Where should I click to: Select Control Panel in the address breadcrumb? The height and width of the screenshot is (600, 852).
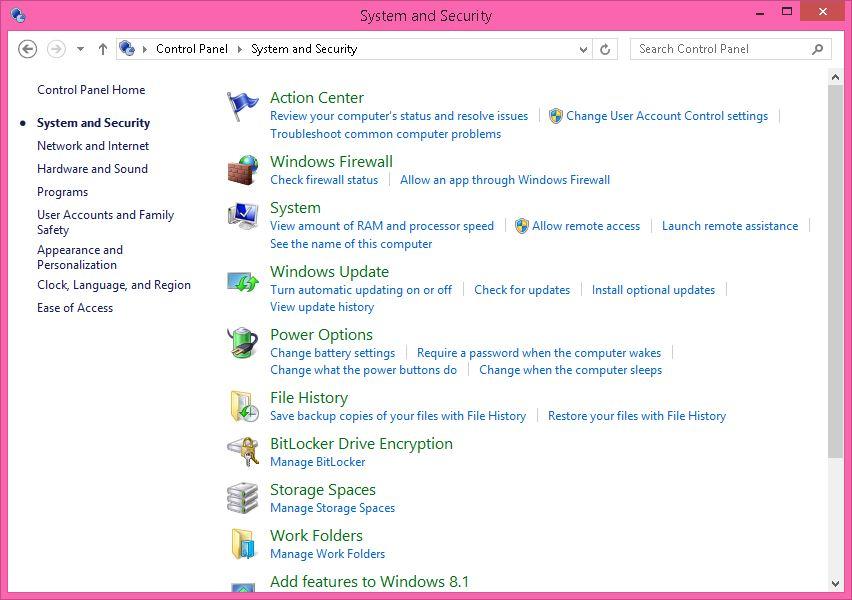click(192, 49)
